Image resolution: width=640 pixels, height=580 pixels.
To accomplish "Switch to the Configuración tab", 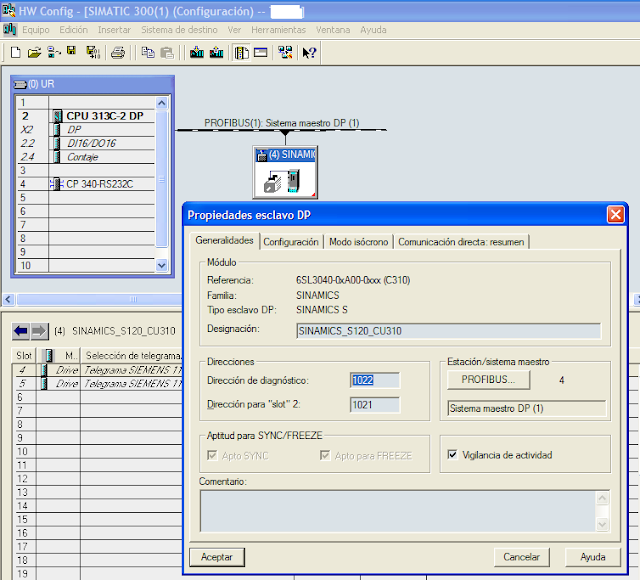I will pos(291,242).
